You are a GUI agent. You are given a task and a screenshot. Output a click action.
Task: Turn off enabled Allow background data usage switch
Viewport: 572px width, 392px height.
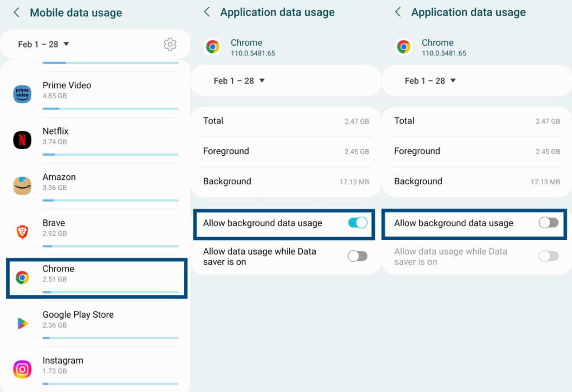coord(357,223)
